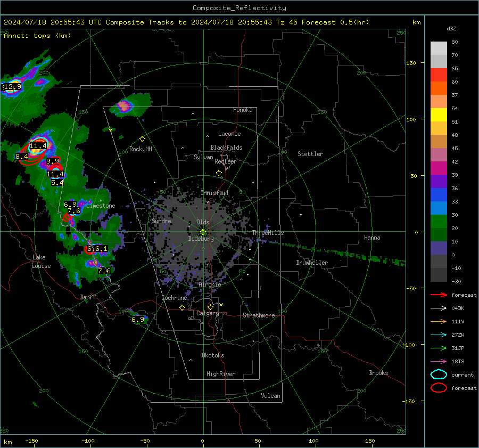The height and width of the screenshot is (448, 479).
Task: Click the 9.9 storm top label
Action: 53,161
